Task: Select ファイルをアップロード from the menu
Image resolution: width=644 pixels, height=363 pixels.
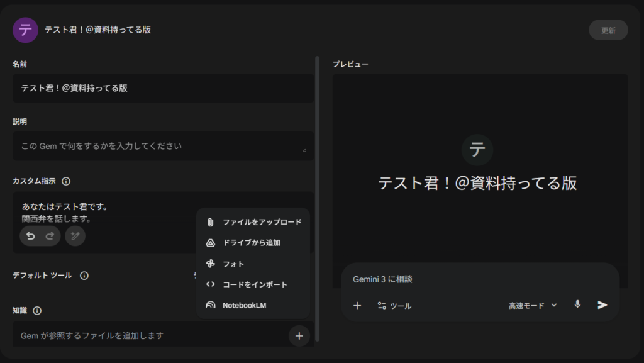Action: pos(262,221)
